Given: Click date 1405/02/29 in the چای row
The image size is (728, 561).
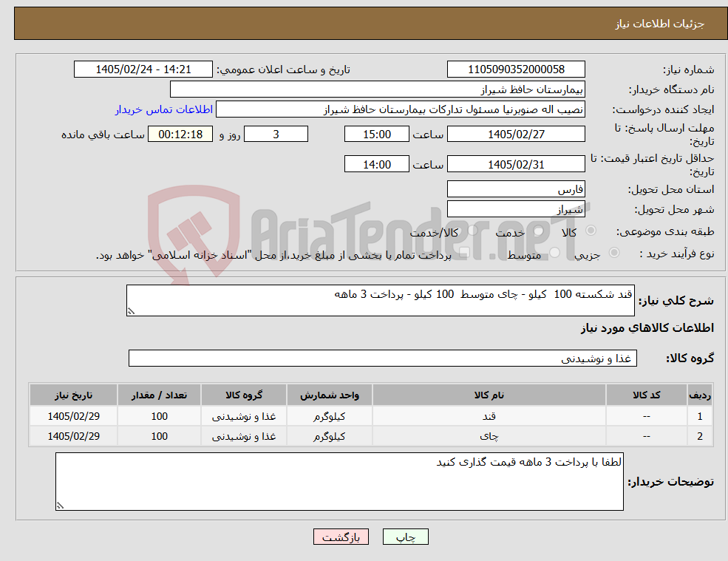Looking at the screenshot, I should pyautogui.click(x=73, y=436).
